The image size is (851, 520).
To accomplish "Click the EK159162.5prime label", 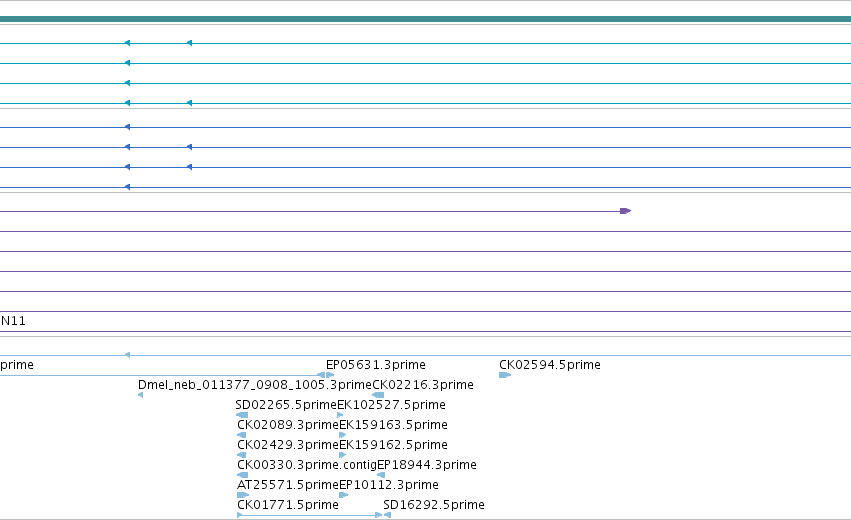I will [x=393, y=445].
